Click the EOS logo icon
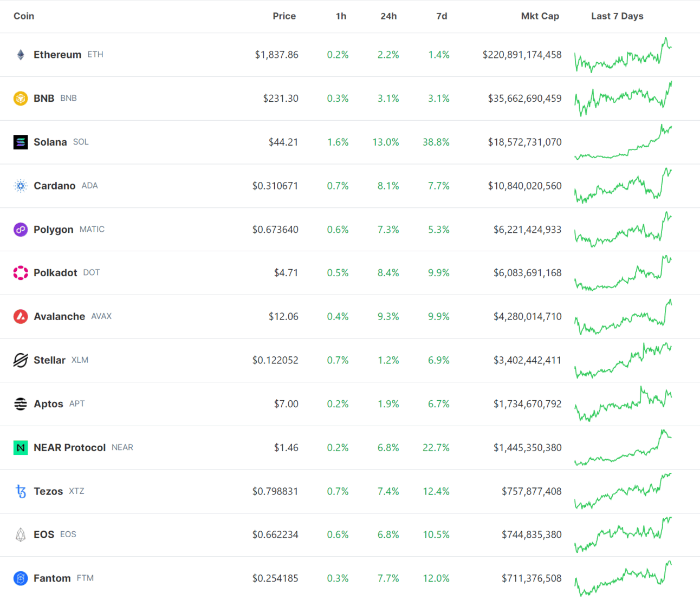 point(21,534)
